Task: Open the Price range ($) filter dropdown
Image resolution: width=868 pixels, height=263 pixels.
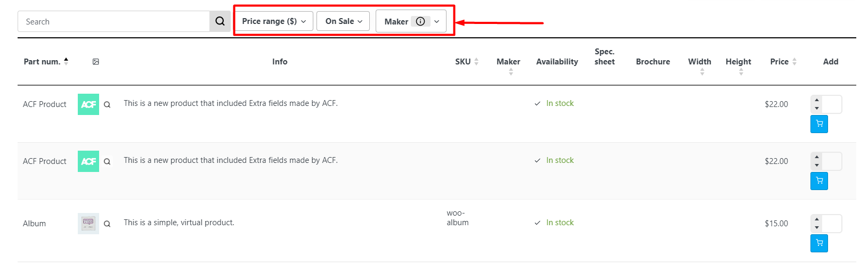Action: (273, 21)
